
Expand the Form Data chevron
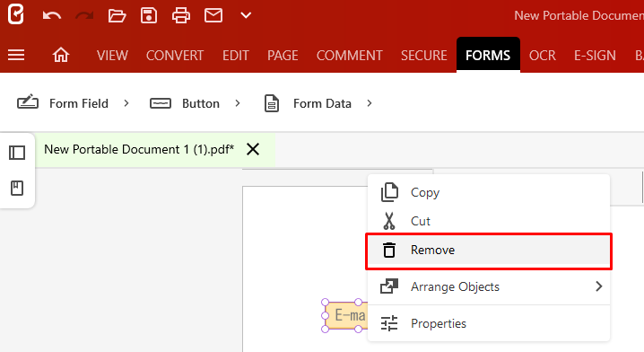370,103
